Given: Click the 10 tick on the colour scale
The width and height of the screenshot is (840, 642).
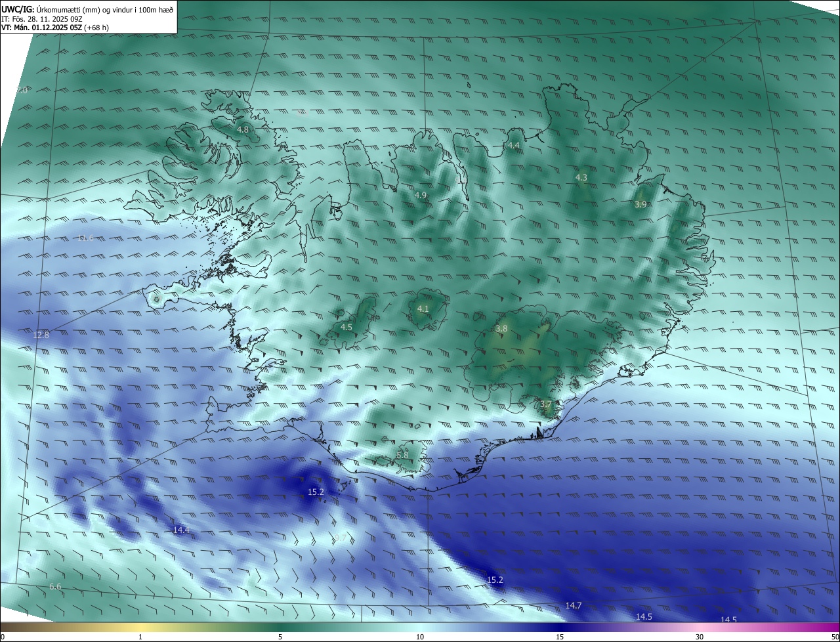Looking at the screenshot, I should point(420,637).
